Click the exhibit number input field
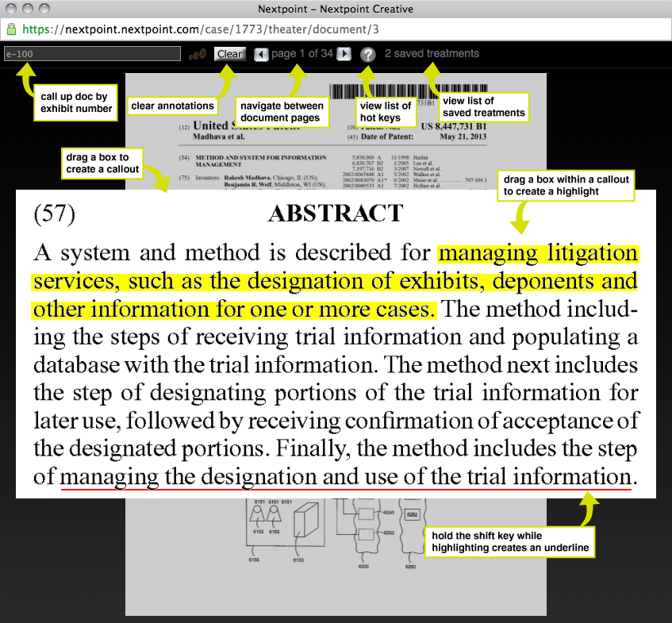Screen dimensions: 672x623 pos(92,54)
